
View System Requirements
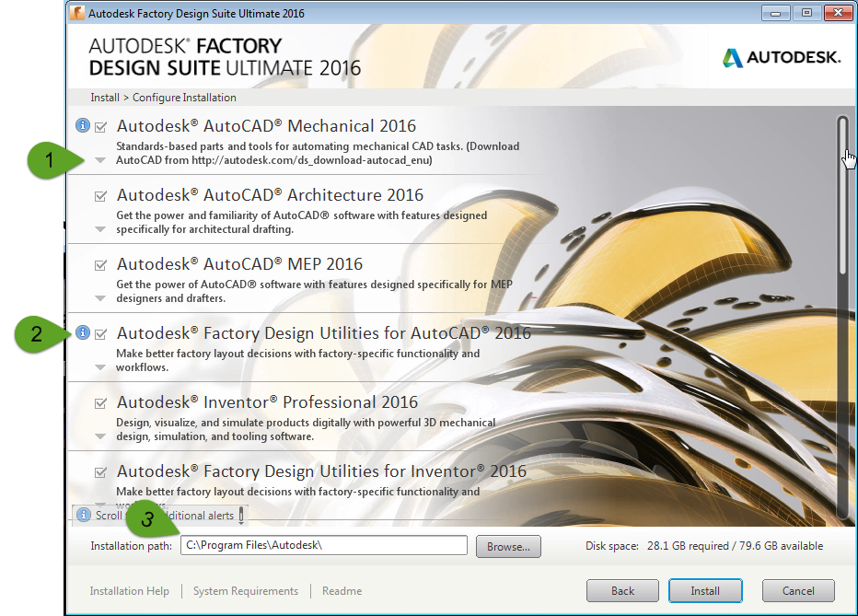(x=246, y=590)
